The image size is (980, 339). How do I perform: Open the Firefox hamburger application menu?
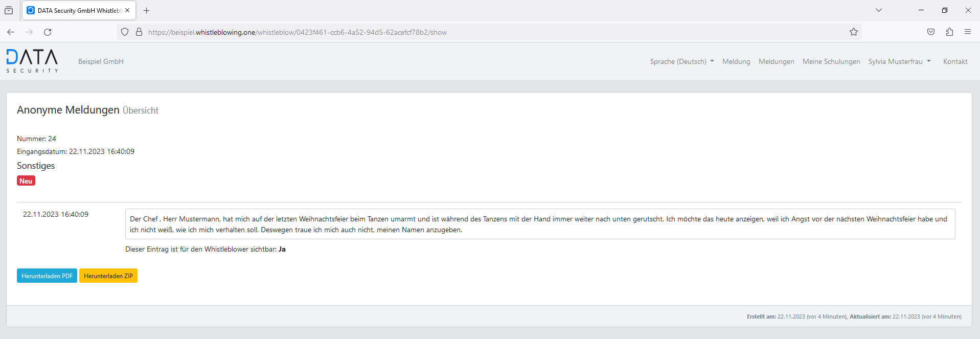pyautogui.click(x=967, y=32)
